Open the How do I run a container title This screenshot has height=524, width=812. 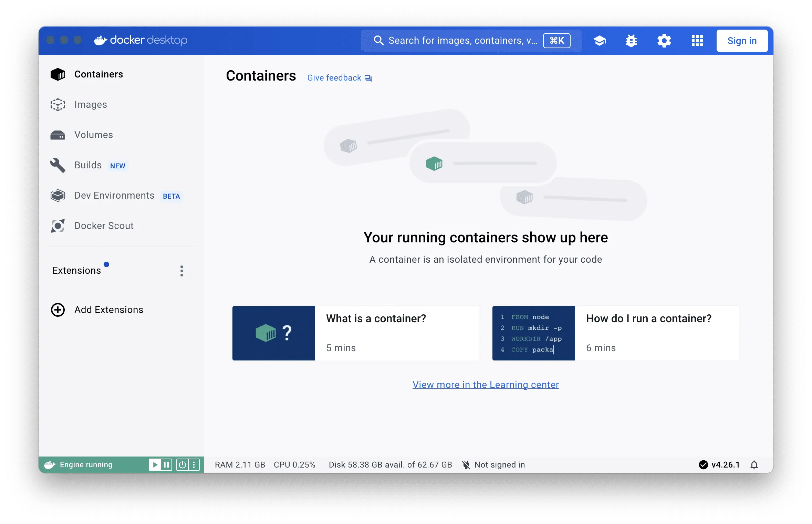pyautogui.click(x=649, y=318)
